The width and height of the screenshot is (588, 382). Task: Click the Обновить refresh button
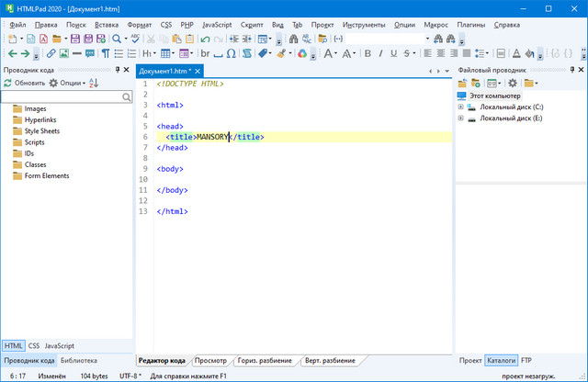tap(24, 83)
